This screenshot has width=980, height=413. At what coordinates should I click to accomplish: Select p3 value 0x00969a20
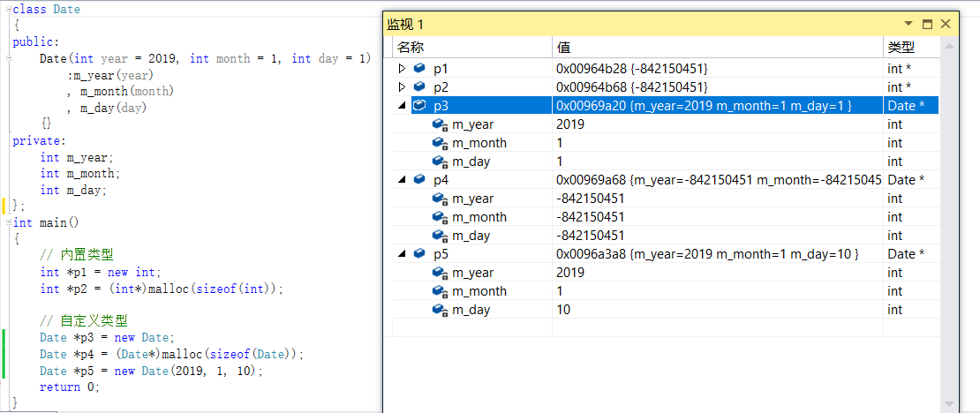[x=592, y=106]
